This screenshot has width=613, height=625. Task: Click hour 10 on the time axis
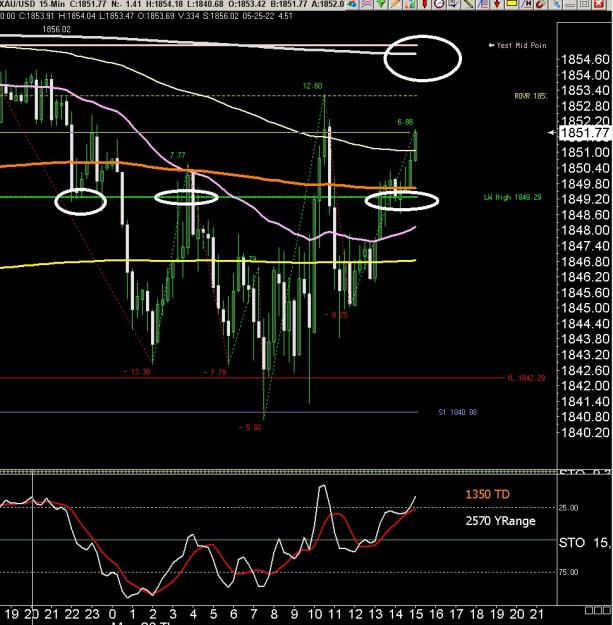(315, 614)
